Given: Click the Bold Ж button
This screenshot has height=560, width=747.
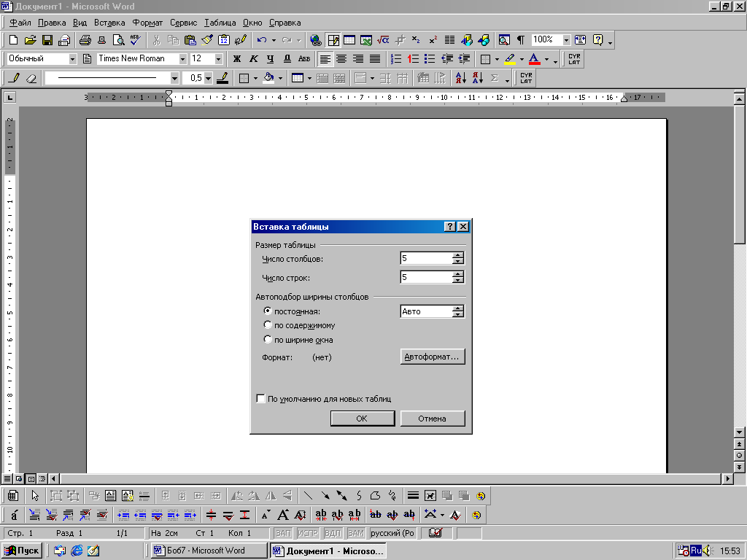Looking at the screenshot, I should click(237, 58).
